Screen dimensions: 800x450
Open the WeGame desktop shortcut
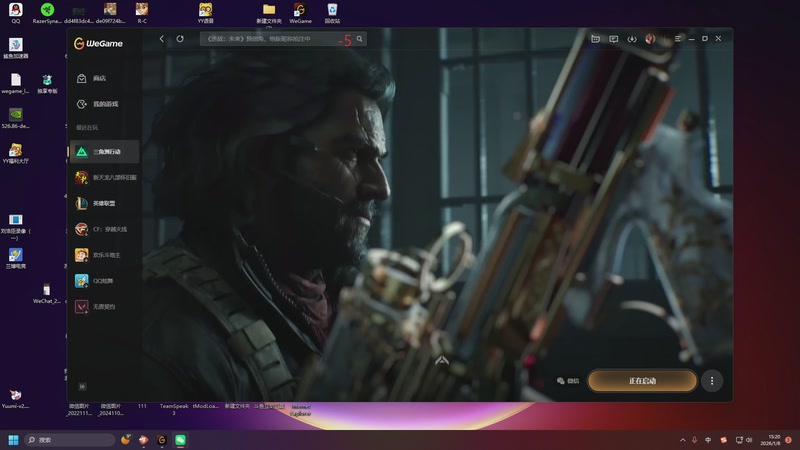tap(300, 13)
